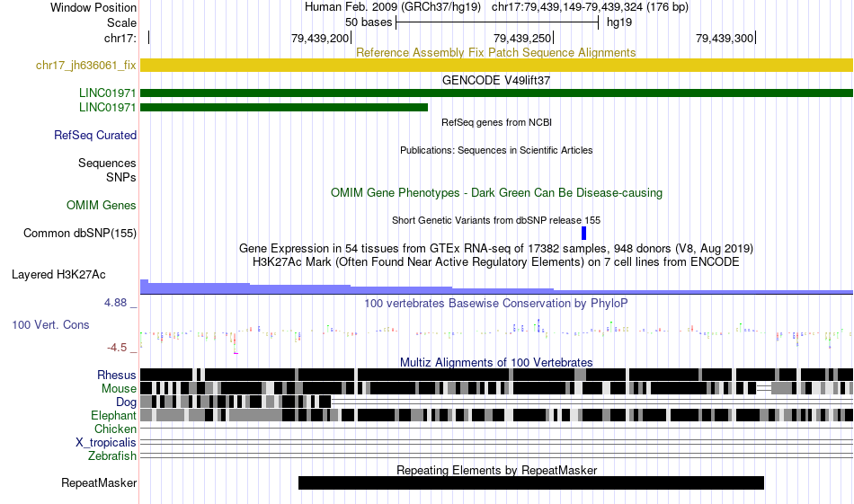The image size is (854, 504).
Task: Click the Rhesus alignment label
Action: [x=116, y=375]
